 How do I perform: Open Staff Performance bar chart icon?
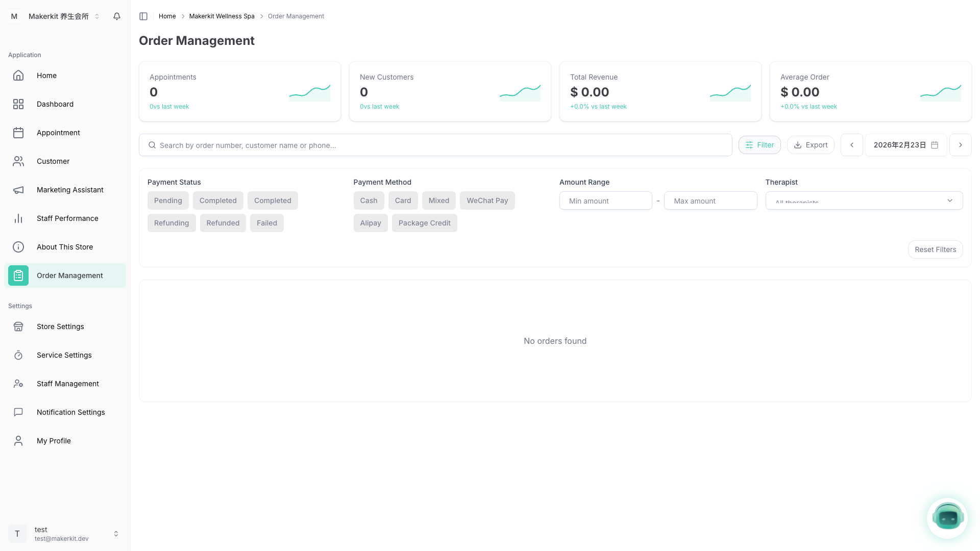coord(18,218)
